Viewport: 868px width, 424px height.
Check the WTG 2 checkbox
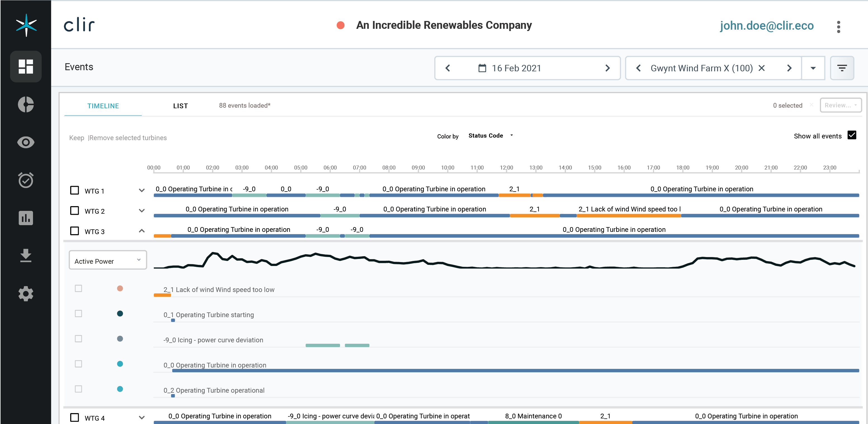pos(74,211)
